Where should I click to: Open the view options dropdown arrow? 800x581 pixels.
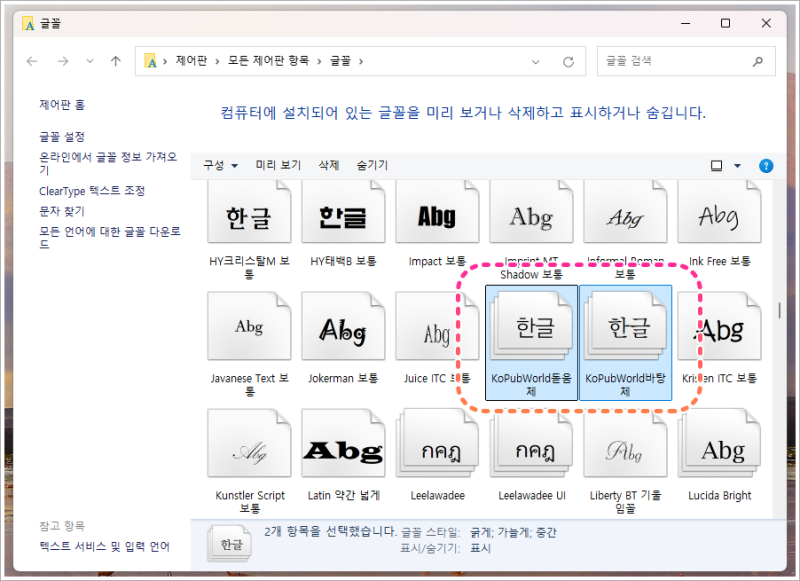pos(737,166)
